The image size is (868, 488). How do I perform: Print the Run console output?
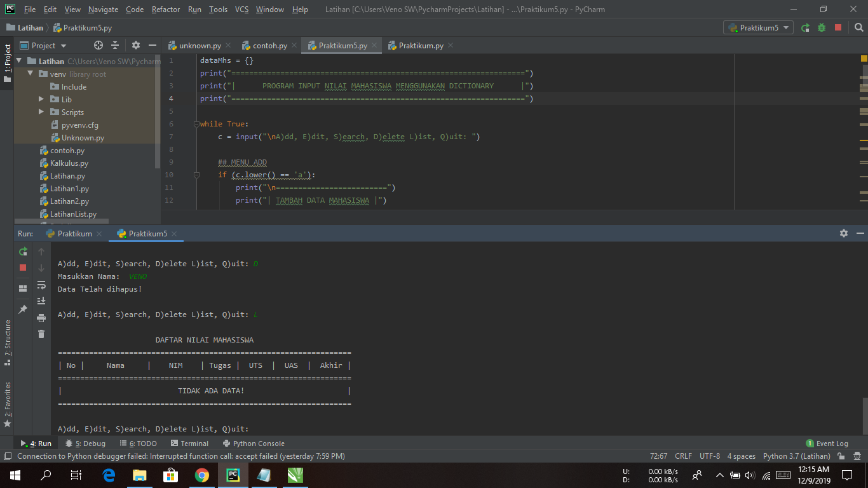click(41, 317)
